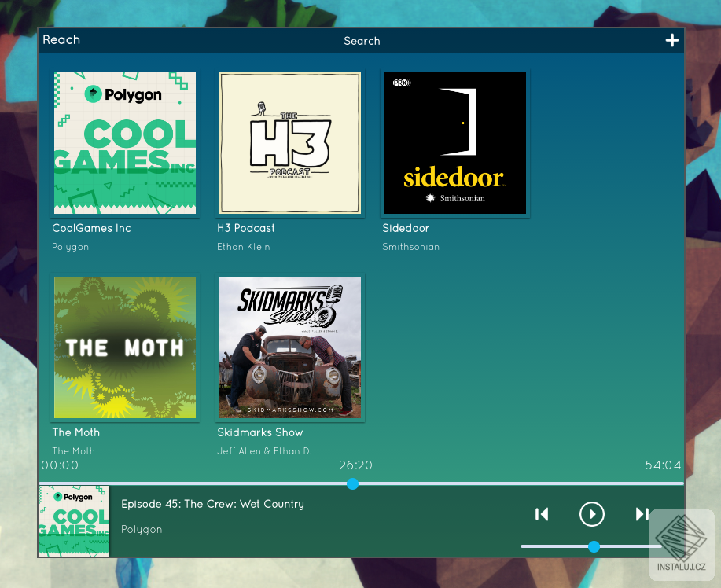Open the H3 Podcast
This screenshot has height=588, width=721.
coord(289,143)
